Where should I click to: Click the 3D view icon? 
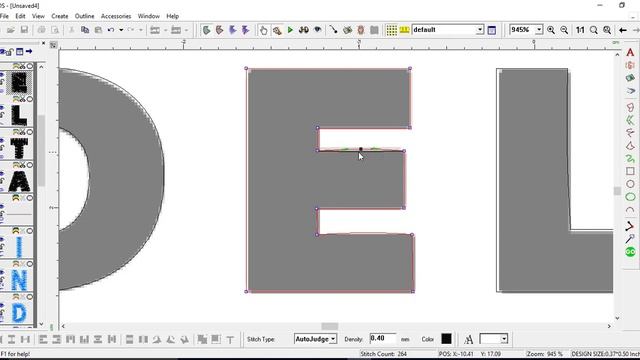pyautogui.click(x=303, y=30)
